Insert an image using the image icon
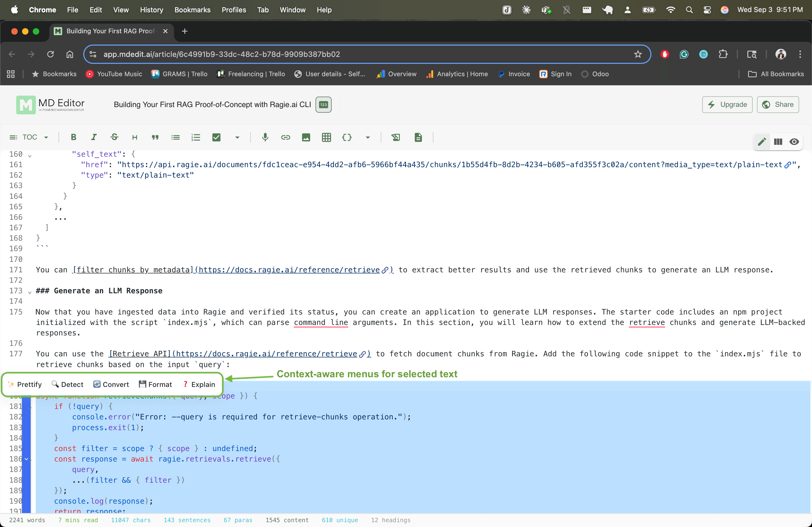This screenshot has height=527, width=812. pyautogui.click(x=306, y=137)
